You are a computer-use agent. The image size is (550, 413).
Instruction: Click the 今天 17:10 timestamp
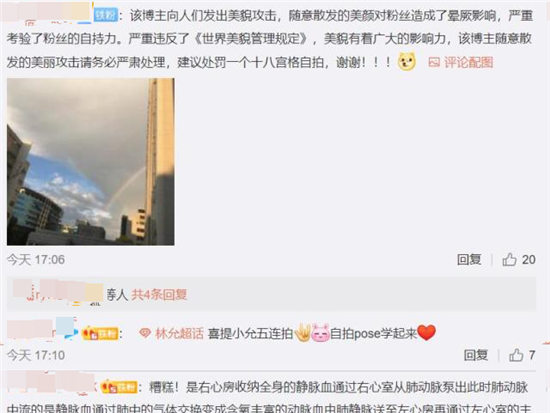tap(36, 355)
